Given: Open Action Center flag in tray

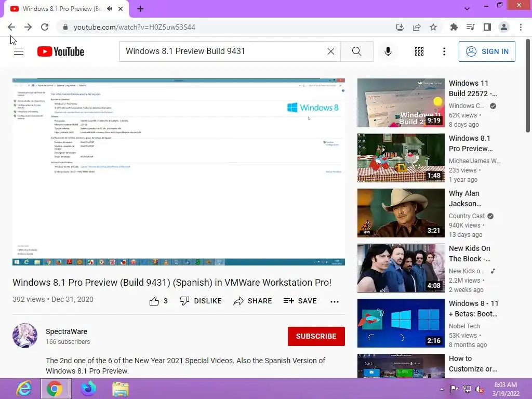Looking at the screenshot, I should coord(454,389).
